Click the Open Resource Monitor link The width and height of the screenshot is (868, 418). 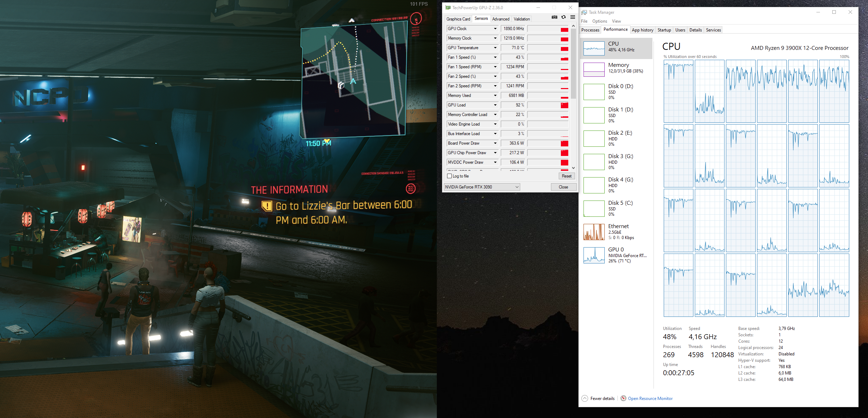pyautogui.click(x=650, y=399)
